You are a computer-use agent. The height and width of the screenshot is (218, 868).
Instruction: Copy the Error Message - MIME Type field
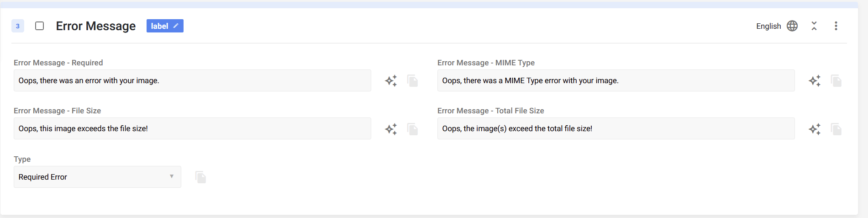click(836, 81)
